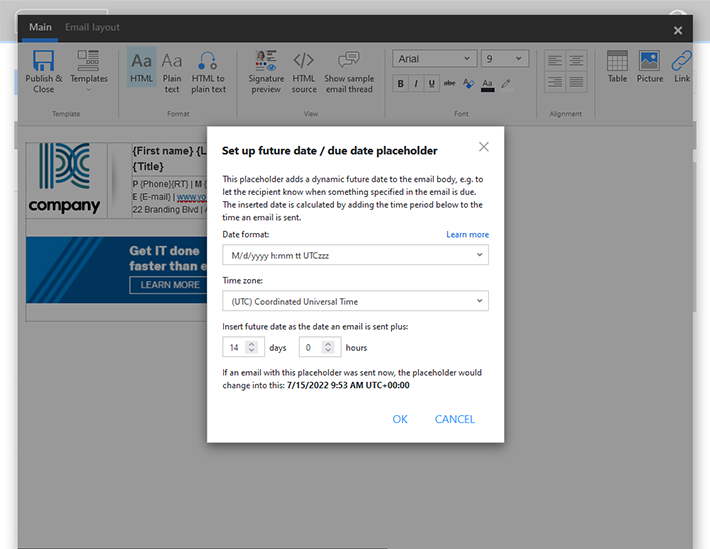Toggle bold formatting
Viewport: 710px width, 549px height.
pyautogui.click(x=400, y=84)
